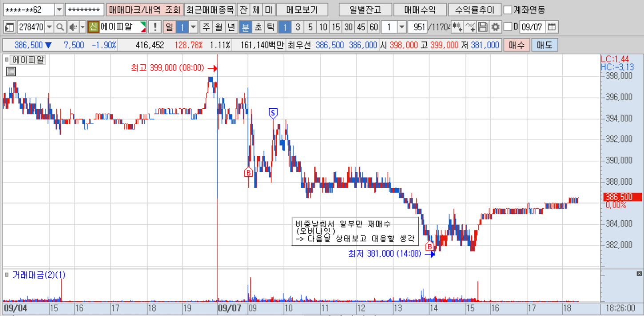This screenshot has width=644, height=316.
Task: Open the custom interval dropdown after 60
Action: (x=402, y=27)
